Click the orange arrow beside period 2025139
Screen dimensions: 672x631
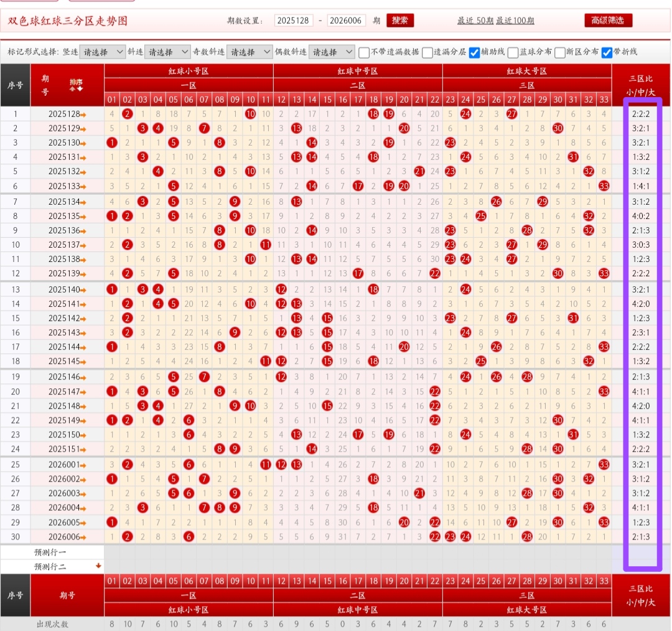pyautogui.click(x=83, y=274)
